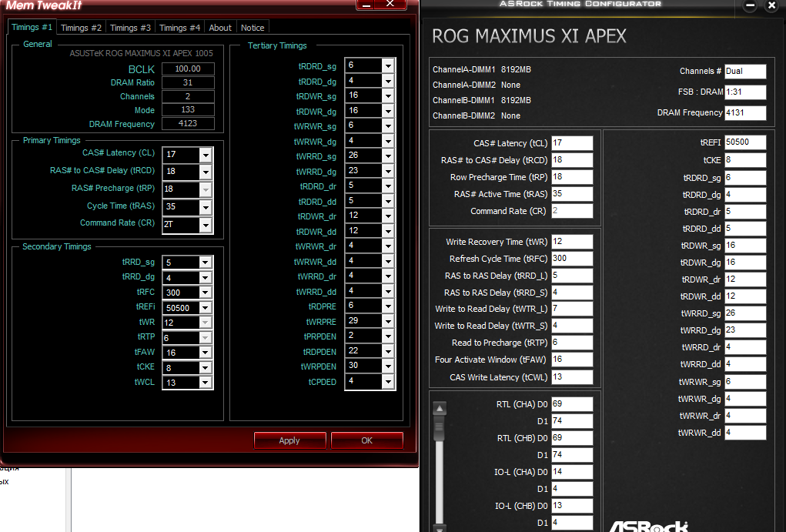The width and height of the screenshot is (786, 532).
Task: Close the ASRock Timing Configurator window
Action: click(772, 5)
